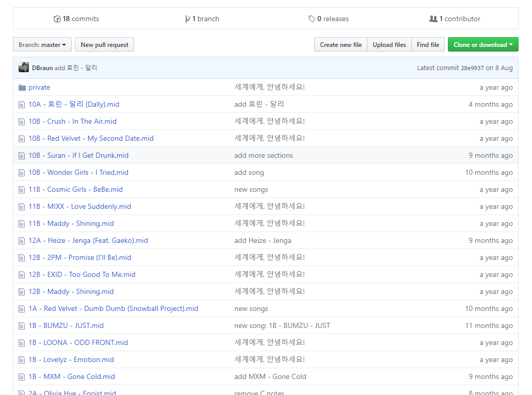This screenshot has width=532, height=395.
Task: Click the commits clock icon
Action: coord(57,19)
